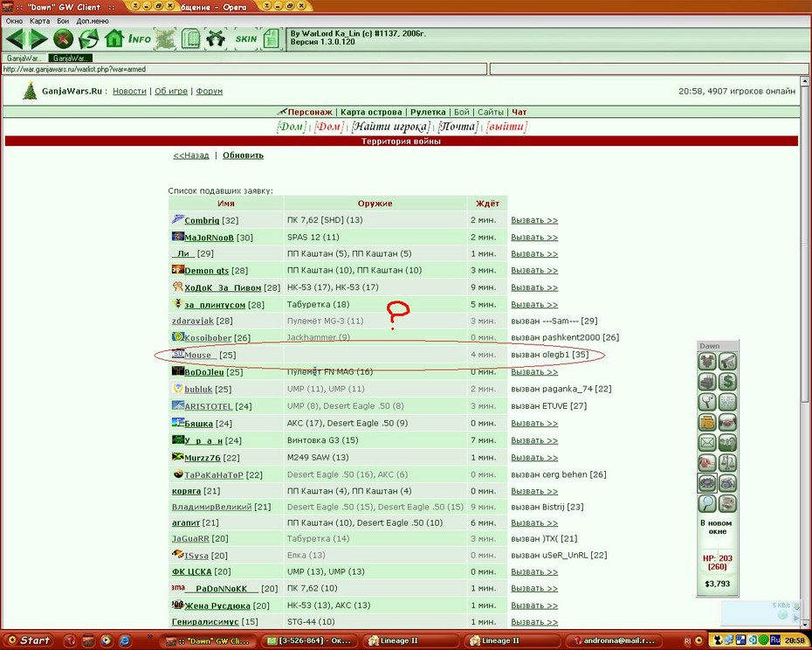This screenshot has width=812, height=650.
Task: Click the [Найти игрока] link
Action: tap(391, 127)
